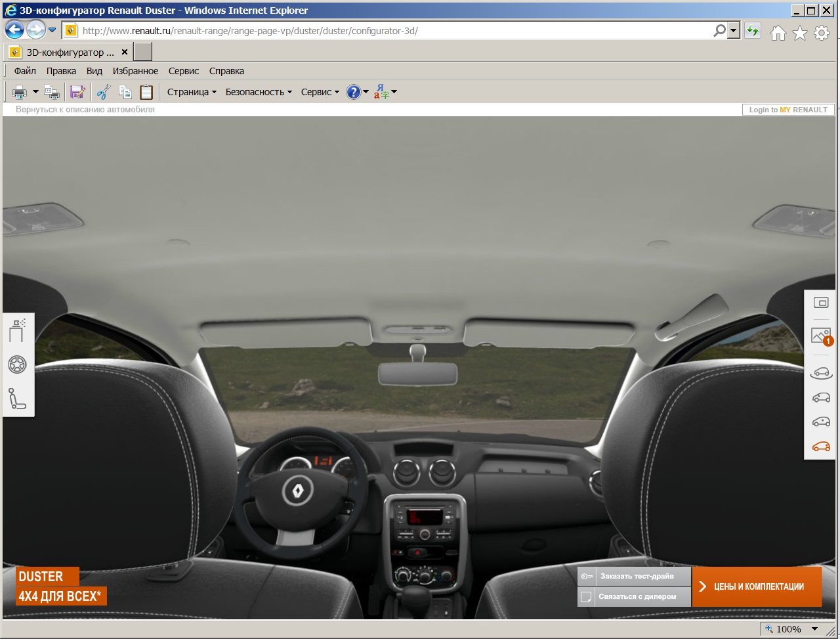Click the Paste clipboard icon in toolbar

[146, 92]
